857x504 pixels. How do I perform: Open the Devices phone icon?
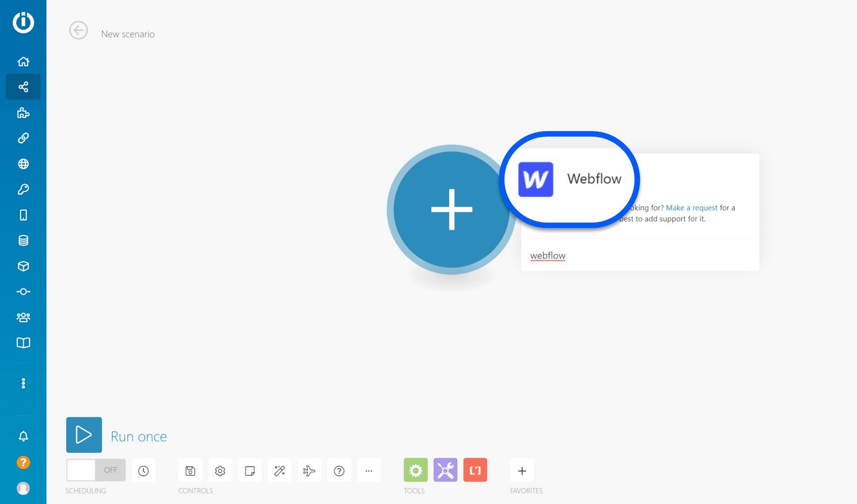coord(23,215)
